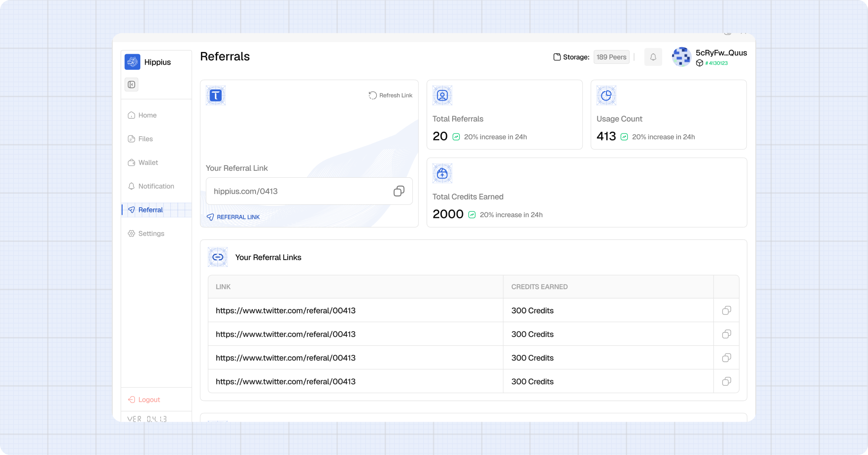The image size is (868, 455).
Task: Copy the second twitter referral link row
Action: tap(727, 334)
